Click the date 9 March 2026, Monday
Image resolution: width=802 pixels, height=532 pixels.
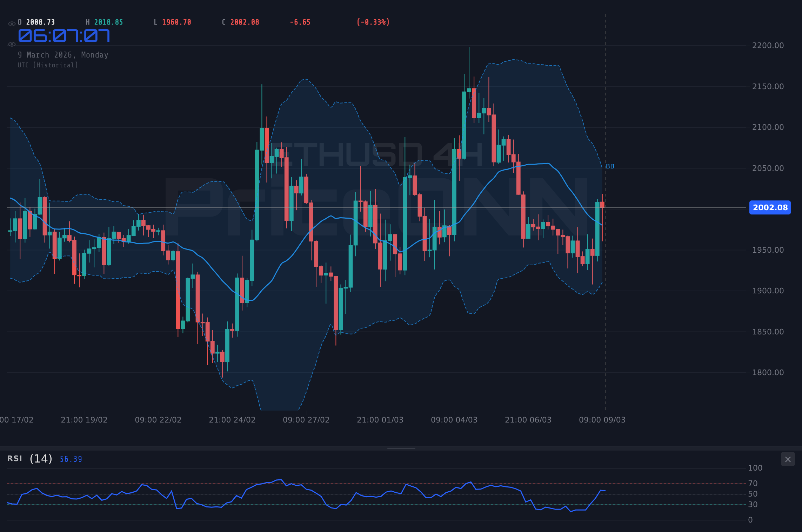click(63, 55)
